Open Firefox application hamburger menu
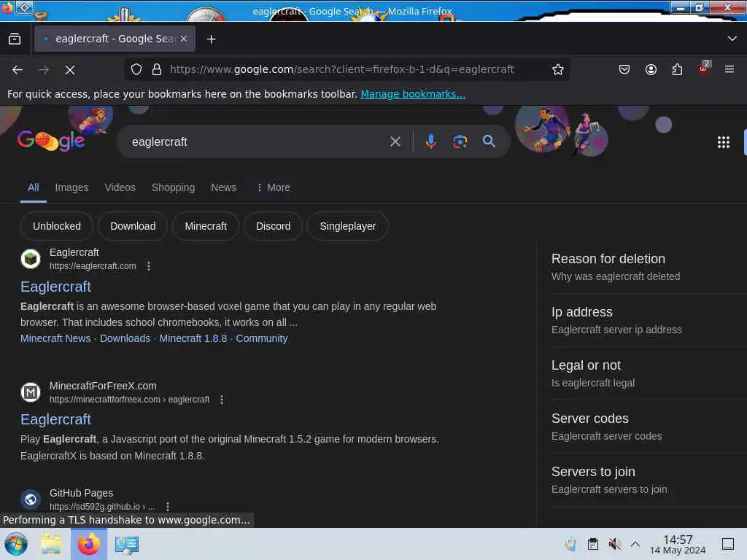 (x=729, y=69)
